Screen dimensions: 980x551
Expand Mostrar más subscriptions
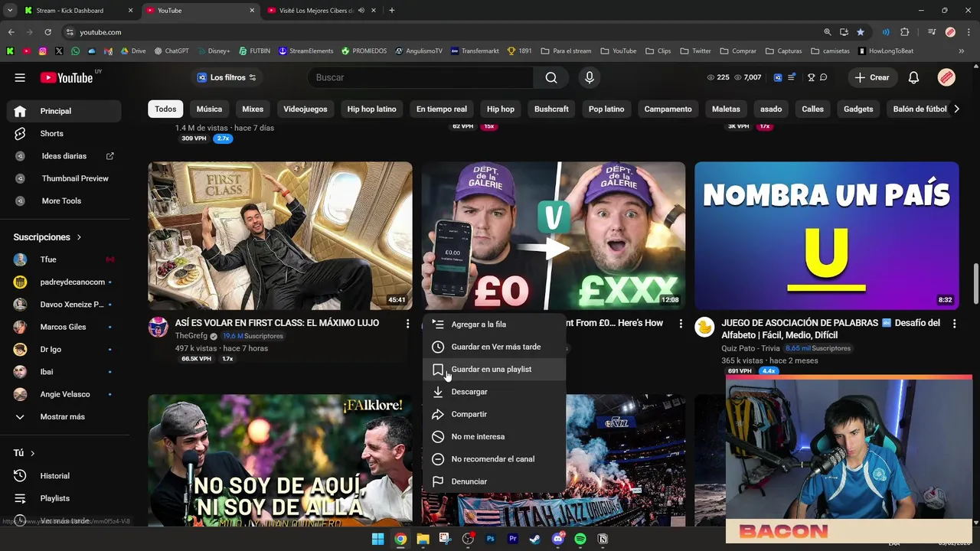coord(64,417)
